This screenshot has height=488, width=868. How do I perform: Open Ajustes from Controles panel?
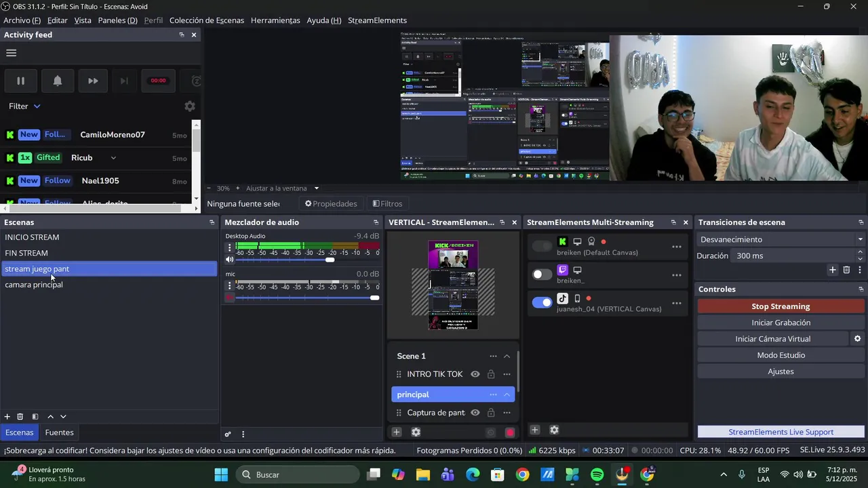781,371
